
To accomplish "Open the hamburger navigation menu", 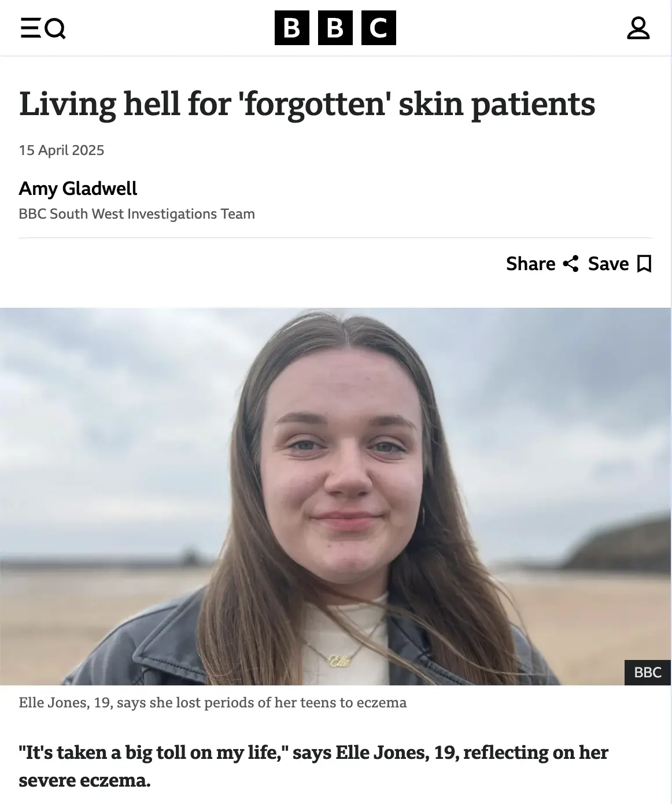I will point(30,28).
